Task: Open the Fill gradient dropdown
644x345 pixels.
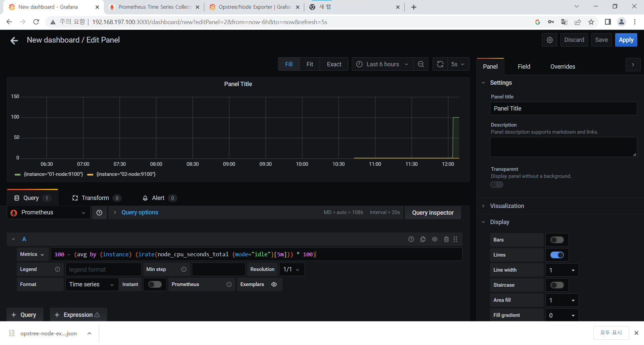Action: (562, 315)
